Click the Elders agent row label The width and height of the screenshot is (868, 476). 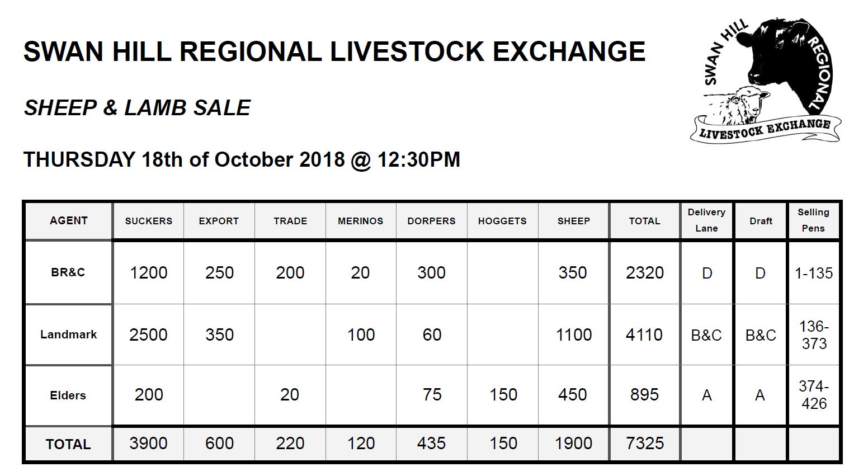pyautogui.click(x=68, y=395)
